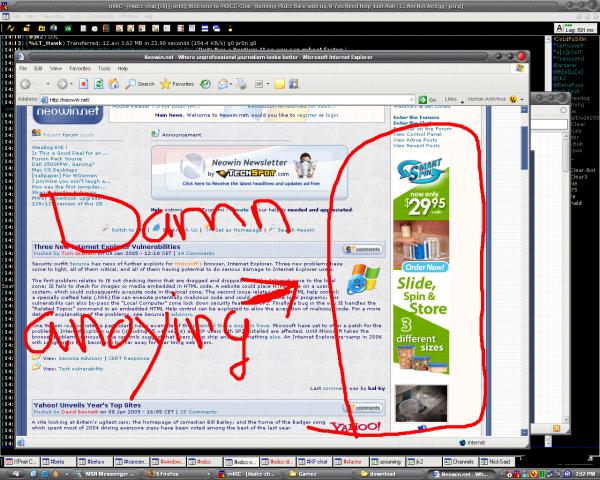Click the lightning-bolt Connect icon in mIRC toolbar
Screen dimensions: 600x480
pyautogui.click(x=11, y=28)
